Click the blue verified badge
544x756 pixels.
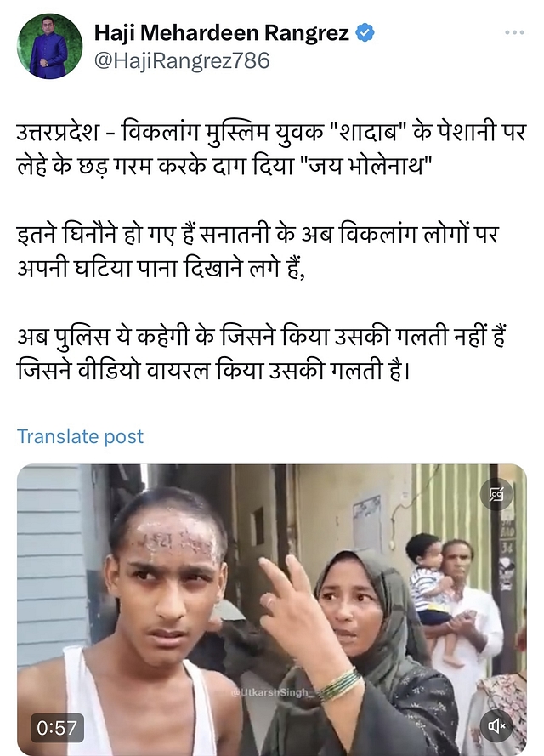tap(365, 33)
